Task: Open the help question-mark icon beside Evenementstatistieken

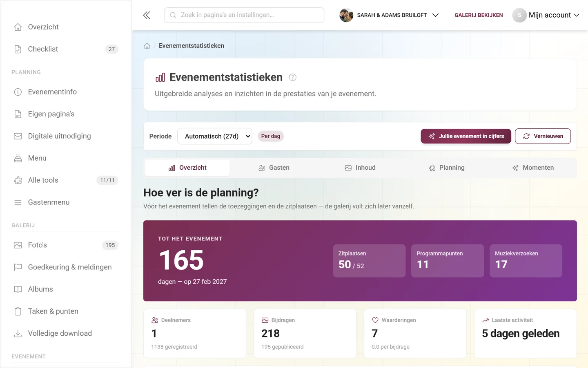Action: pyautogui.click(x=292, y=77)
